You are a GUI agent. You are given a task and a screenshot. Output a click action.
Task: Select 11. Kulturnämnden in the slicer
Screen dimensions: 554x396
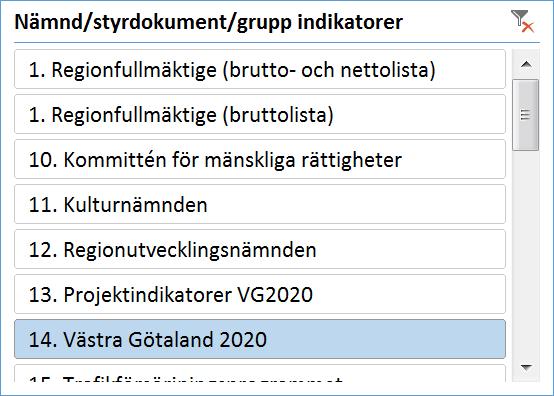[x=260, y=204]
